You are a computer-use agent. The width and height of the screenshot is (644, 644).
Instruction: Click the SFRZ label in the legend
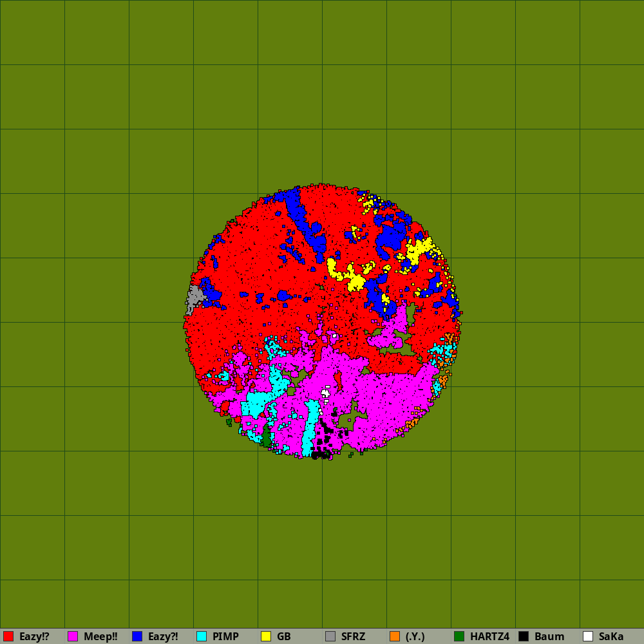(353, 636)
